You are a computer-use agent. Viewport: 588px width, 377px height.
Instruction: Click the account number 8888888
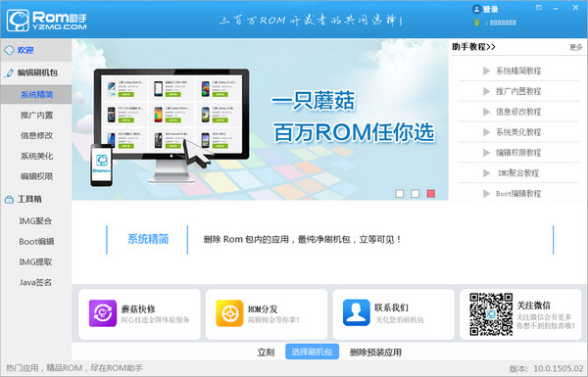point(503,23)
